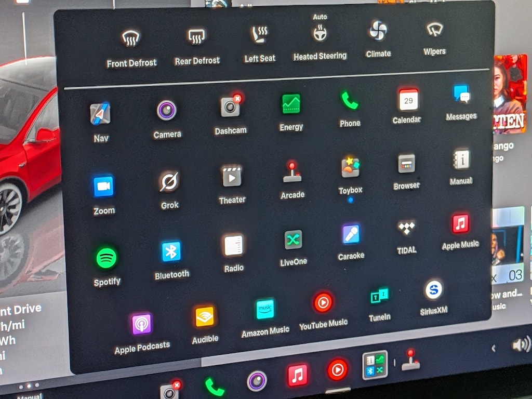Screen dimensions: 532x399
Task: Tap the Camera icon in the bottom dock
Action: (x=257, y=381)
